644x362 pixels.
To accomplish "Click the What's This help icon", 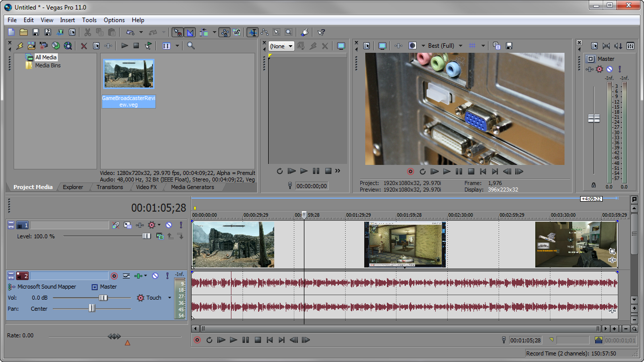I will [x=321, y=32].
